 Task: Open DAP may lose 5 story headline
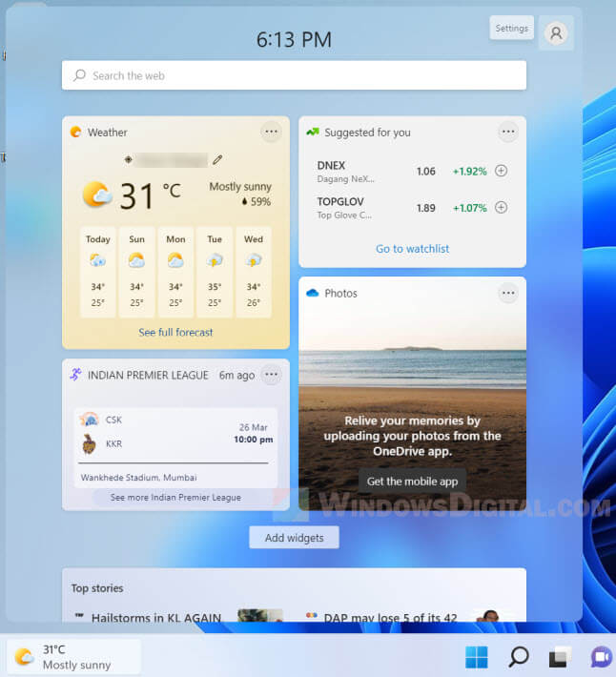tap(390, 618)
